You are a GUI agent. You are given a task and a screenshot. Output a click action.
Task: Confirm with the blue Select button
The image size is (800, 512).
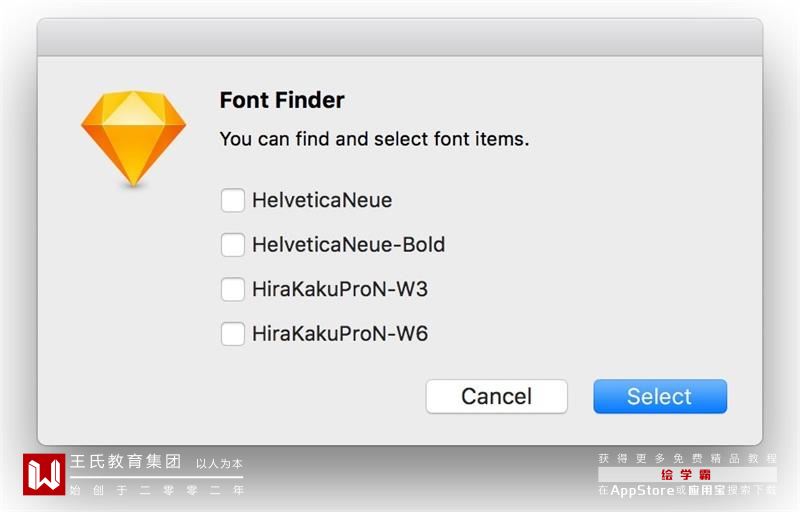659,396
